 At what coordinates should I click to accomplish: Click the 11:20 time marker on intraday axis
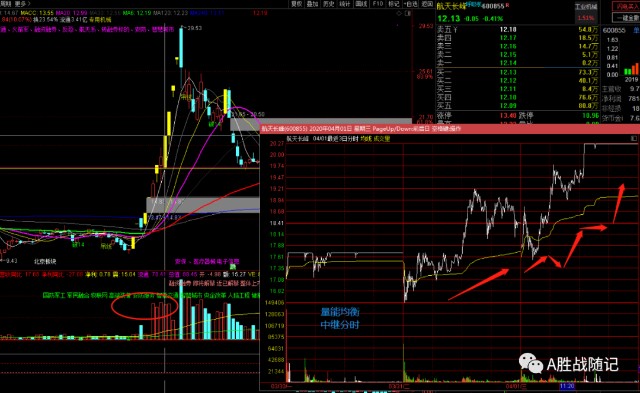(x=567, y=386)
